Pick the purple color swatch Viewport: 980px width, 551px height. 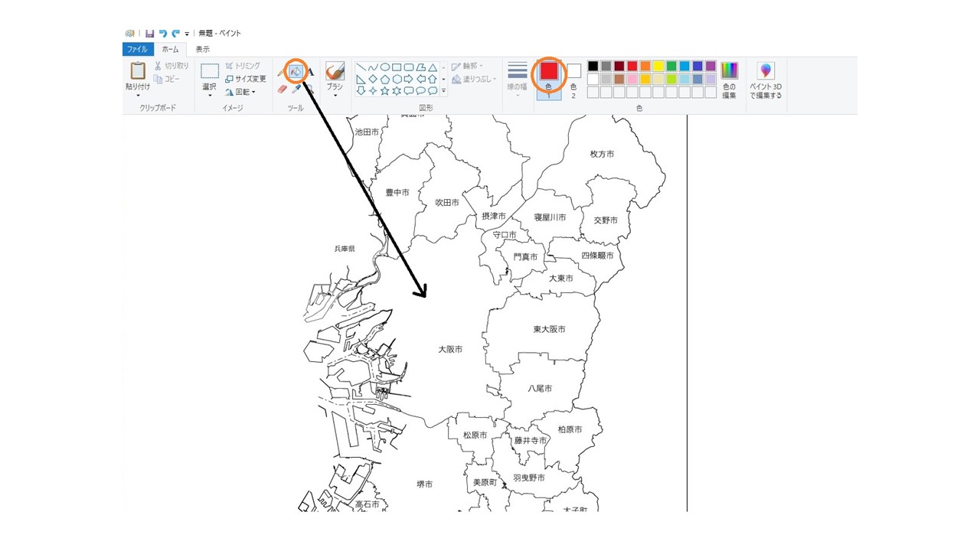(x=710, y=67)
